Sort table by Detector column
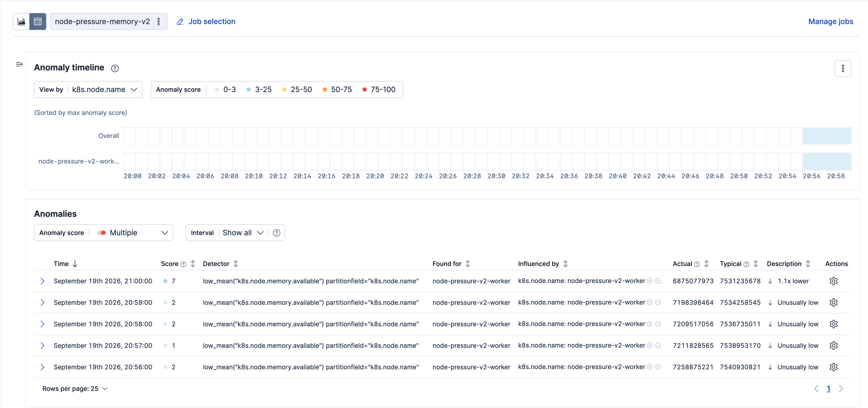 (220, 264)
